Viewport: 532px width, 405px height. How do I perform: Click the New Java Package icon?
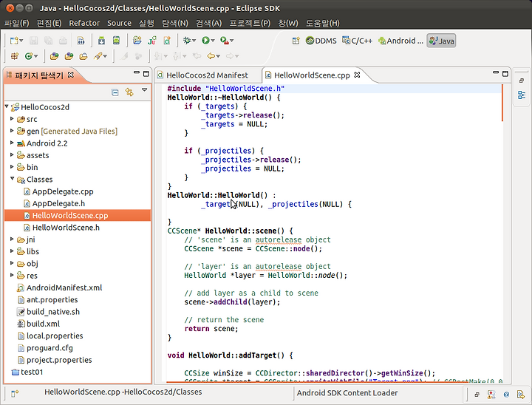pyautogui.click(x=14, y=56)
